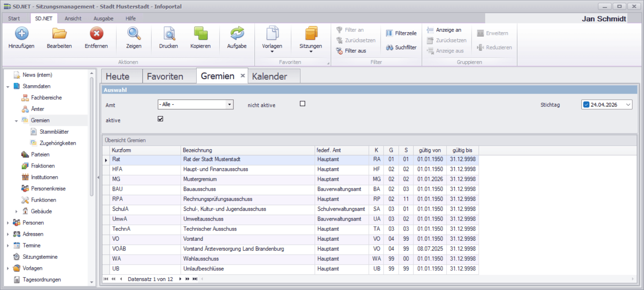
Task: Open the Amt dropdown list
Action: pos(229,105)
